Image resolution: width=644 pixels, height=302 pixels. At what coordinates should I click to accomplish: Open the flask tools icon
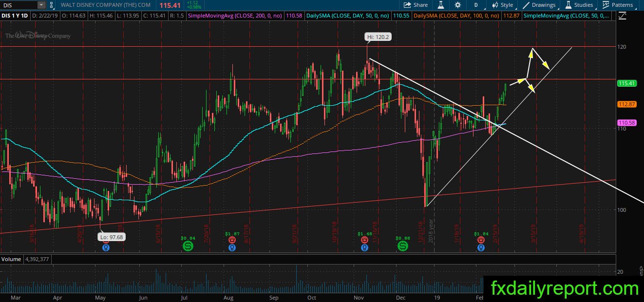tap(441, 5)
